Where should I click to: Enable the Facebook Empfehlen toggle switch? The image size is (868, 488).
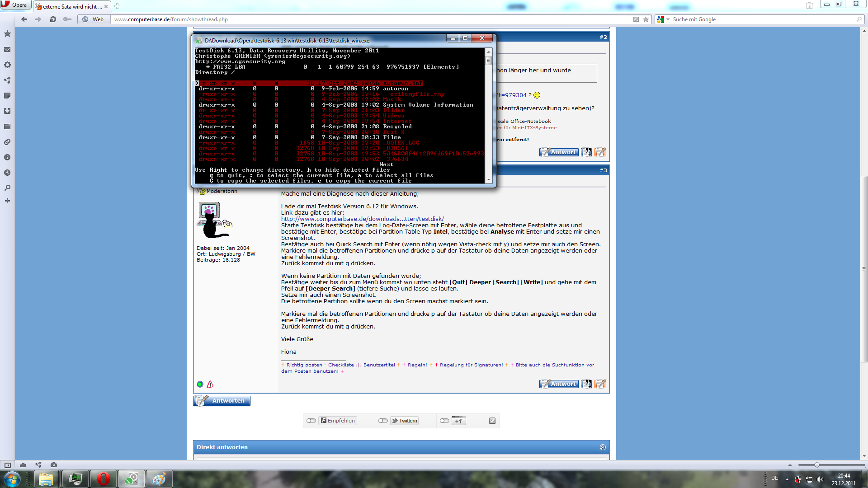tap(311, 421)
